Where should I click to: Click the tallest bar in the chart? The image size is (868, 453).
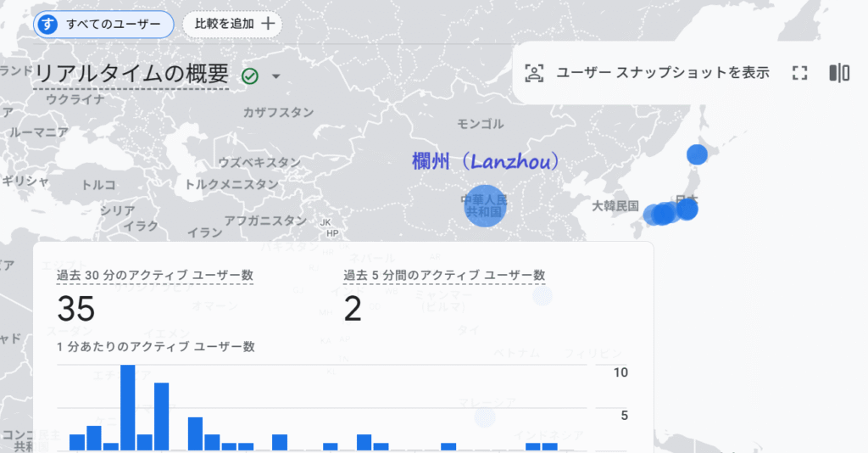[x=128, y=407]
